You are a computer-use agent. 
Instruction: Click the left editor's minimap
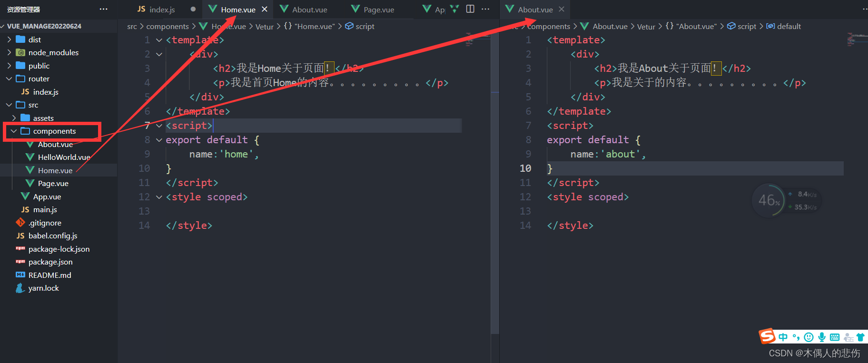tap(477, 40)
